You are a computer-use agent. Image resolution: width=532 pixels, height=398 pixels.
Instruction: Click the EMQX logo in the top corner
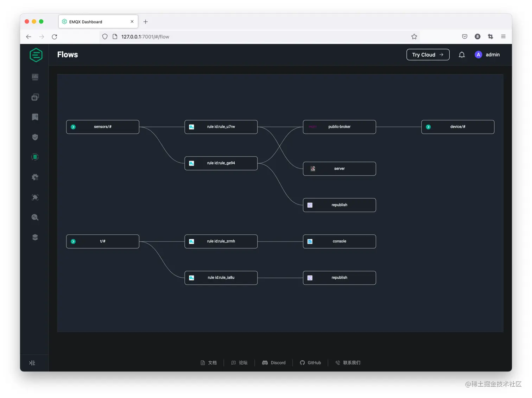pyautogui.click(x=36, y=55)
